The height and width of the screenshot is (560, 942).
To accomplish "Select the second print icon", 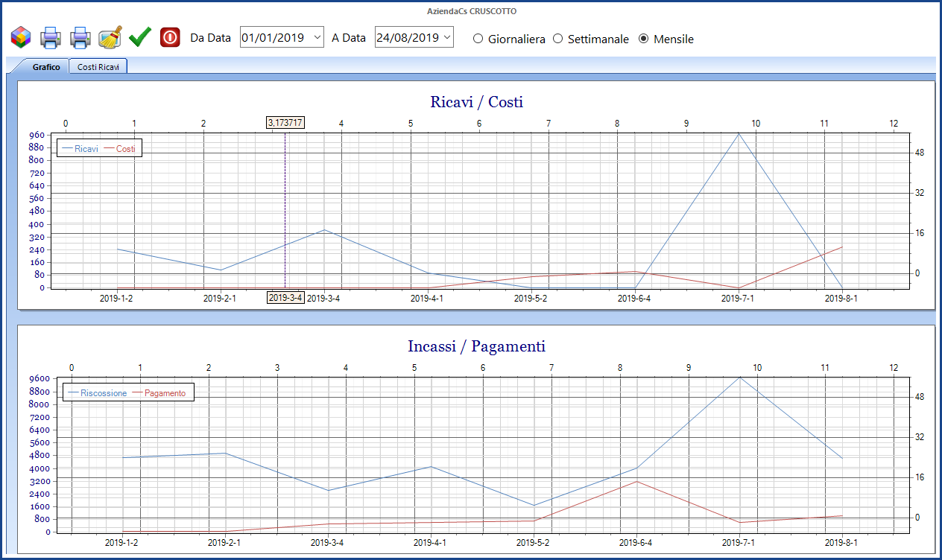I will tap(80, 36).
